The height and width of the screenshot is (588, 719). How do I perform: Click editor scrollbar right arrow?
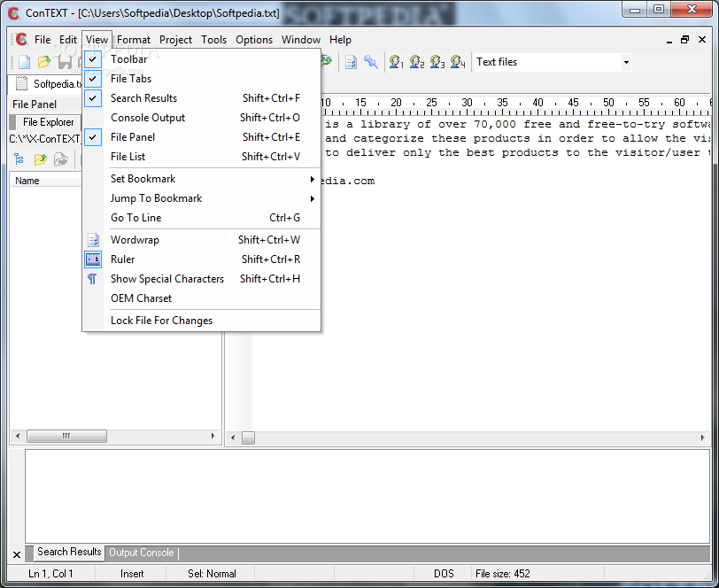tap(703, 438)
